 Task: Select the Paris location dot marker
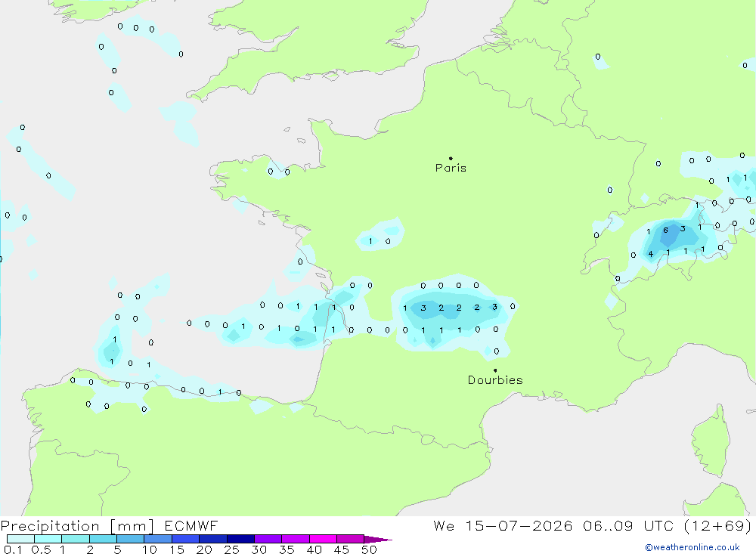point(451,158)
